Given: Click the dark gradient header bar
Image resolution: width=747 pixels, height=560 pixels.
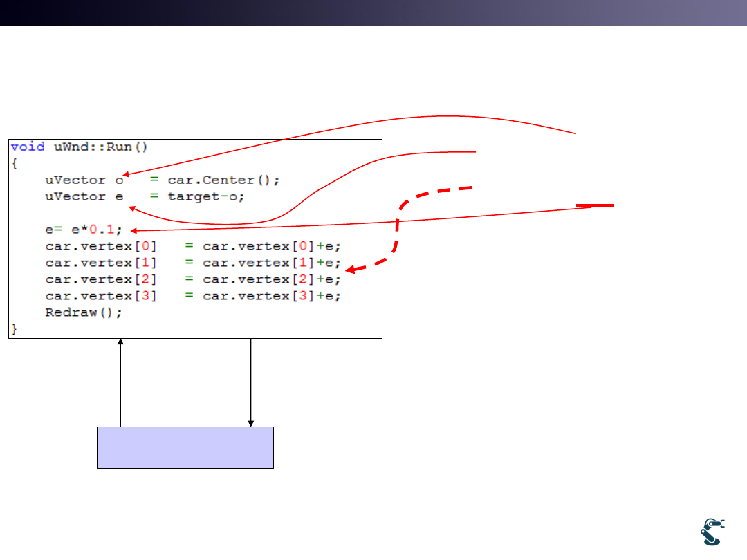Looking at the screenshot, I should pos(373,12).
